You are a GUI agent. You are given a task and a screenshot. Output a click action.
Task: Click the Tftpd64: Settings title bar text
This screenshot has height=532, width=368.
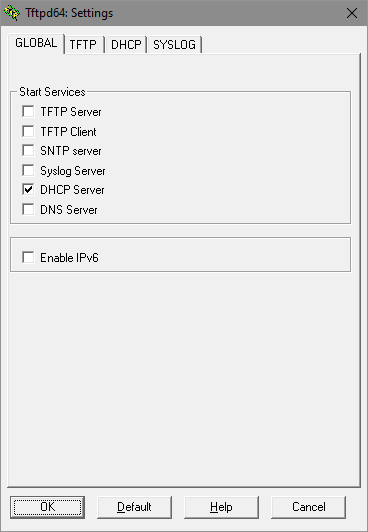(69, 13)
